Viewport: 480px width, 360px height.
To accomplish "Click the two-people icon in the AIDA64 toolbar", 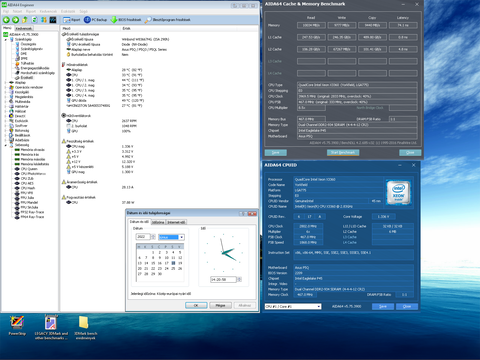I will pyautogui.click(x=44, y=20).
